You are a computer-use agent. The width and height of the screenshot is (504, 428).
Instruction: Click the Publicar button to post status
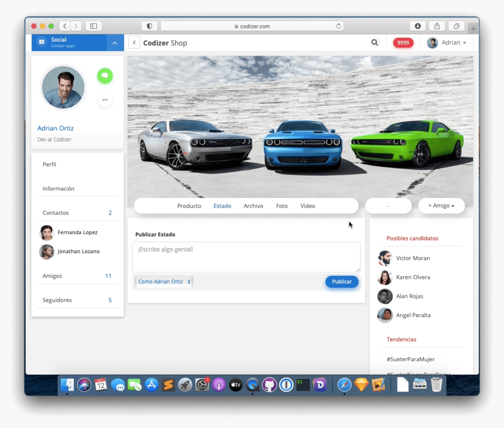(342, 281)
